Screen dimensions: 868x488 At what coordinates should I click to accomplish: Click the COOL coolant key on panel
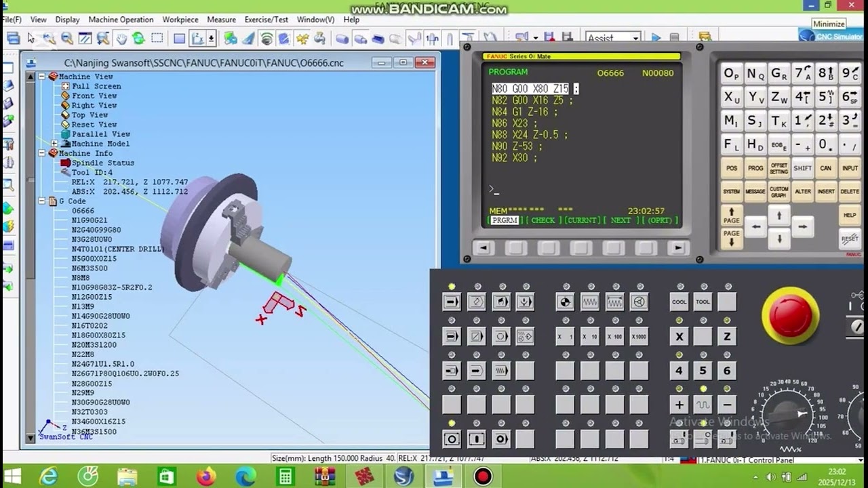(679, 302)
